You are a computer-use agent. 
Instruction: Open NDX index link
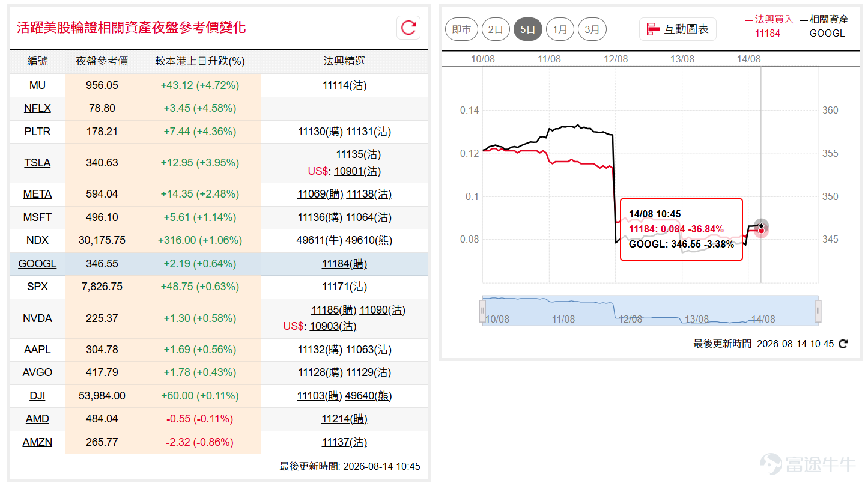(x=37, y=240)
